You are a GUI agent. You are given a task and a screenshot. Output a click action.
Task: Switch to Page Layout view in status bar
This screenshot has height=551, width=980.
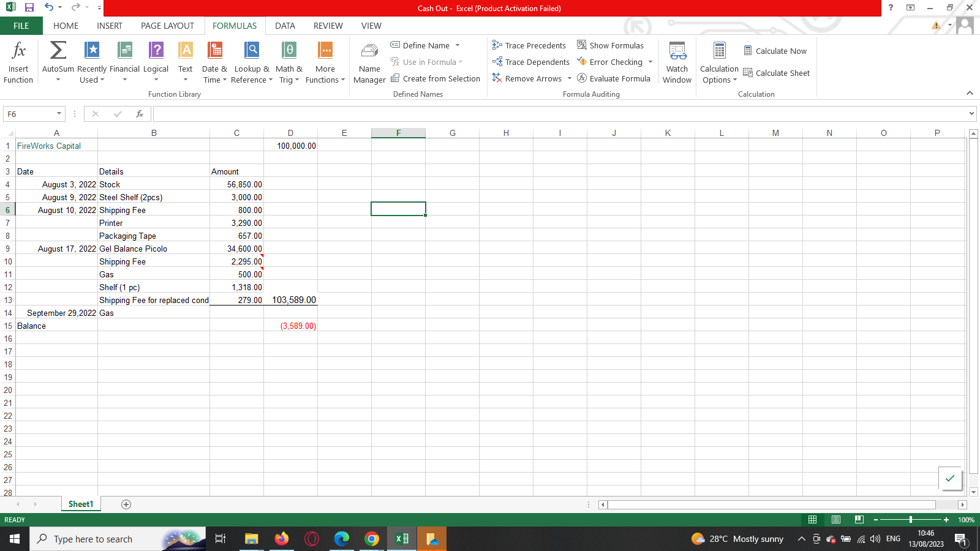pos(836,520)
